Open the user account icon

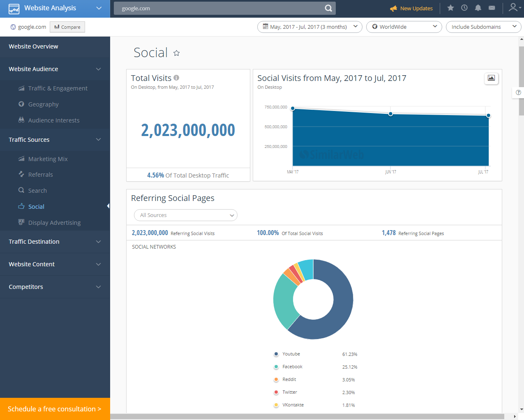tap(513, 7)
